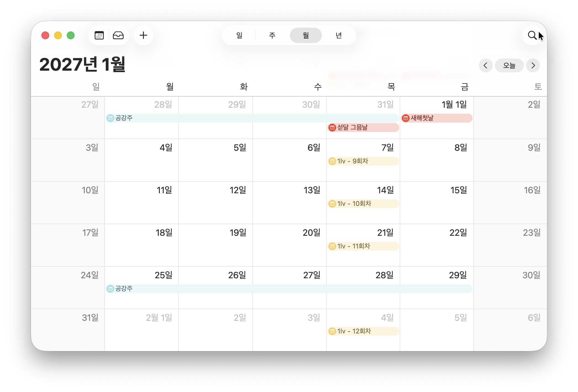Select the 3일 Sunday date cell
Screen dimensions: 578x392
coord(68,160)
